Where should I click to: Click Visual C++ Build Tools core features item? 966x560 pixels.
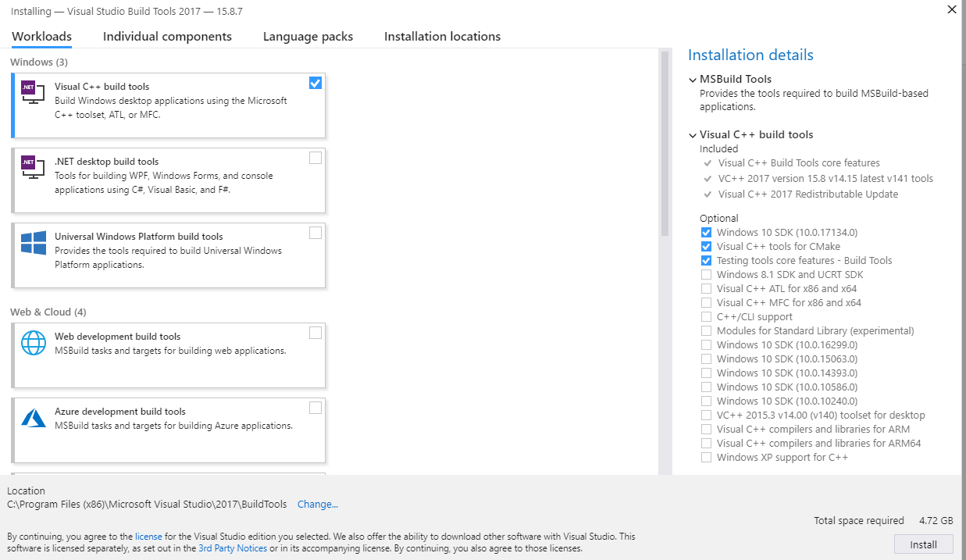(x=799, y=163)
